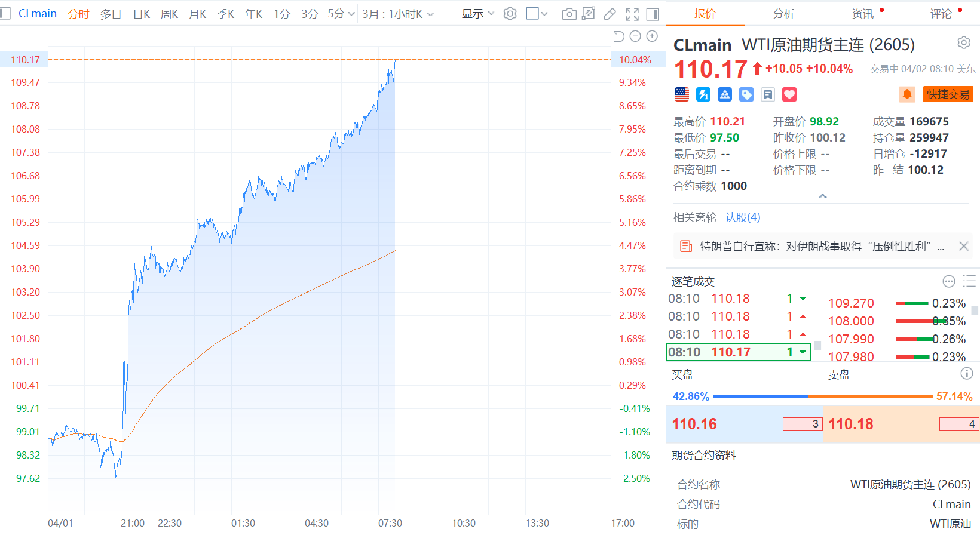Open the drawing pencil tool
Viewport: 980px width, 535px height.
tap(610, 14)
